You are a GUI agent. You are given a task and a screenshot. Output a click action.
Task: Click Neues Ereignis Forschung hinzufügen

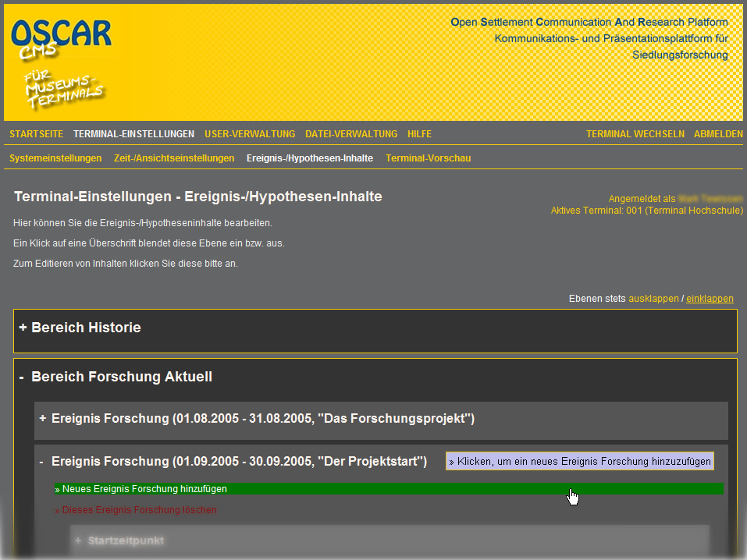click(x=144, y=489)
